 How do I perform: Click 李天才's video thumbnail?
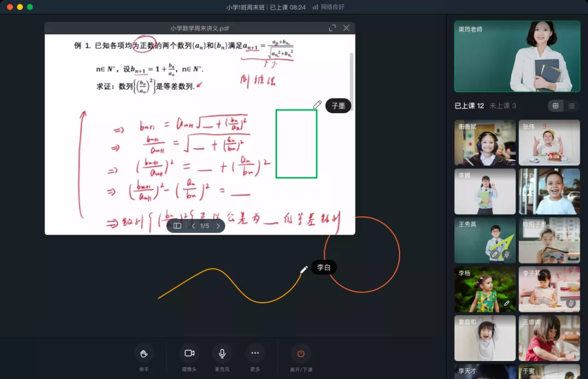click(485, 371)
